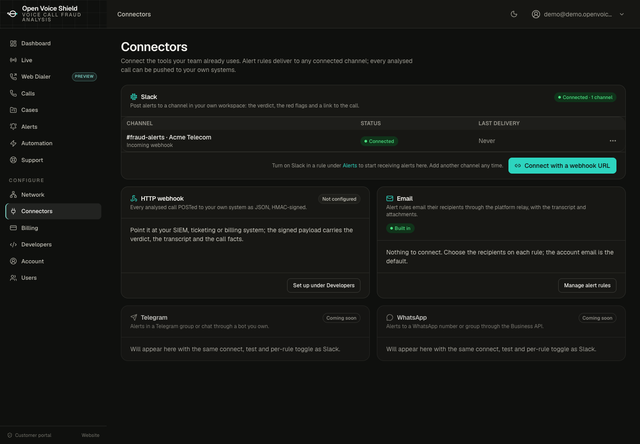Viewport: 640px width, 444px height.
Task: Click the Billing card icon
Action: point(13,228)
